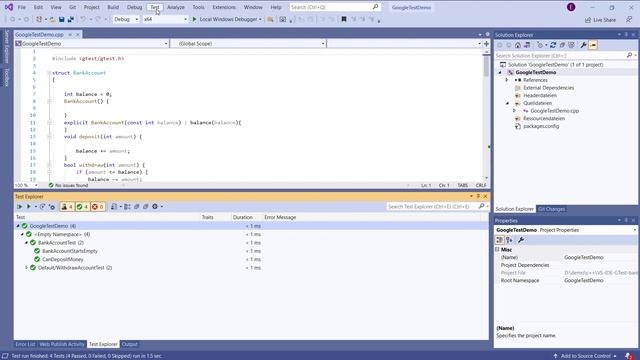Image resolution: width=640 pixels, height=360 pixels.
Task: Click the Sync/Refresh icon in Solution Explorer
Action: coord(553,45)
